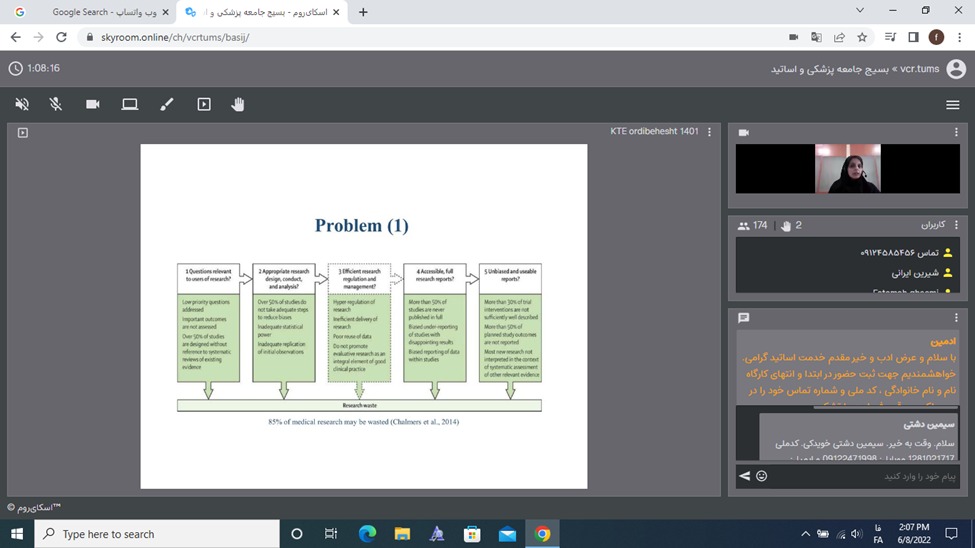Toggle the muted microphone
The height and width of the screenshot is (548, 975).
tap(56, 104)
